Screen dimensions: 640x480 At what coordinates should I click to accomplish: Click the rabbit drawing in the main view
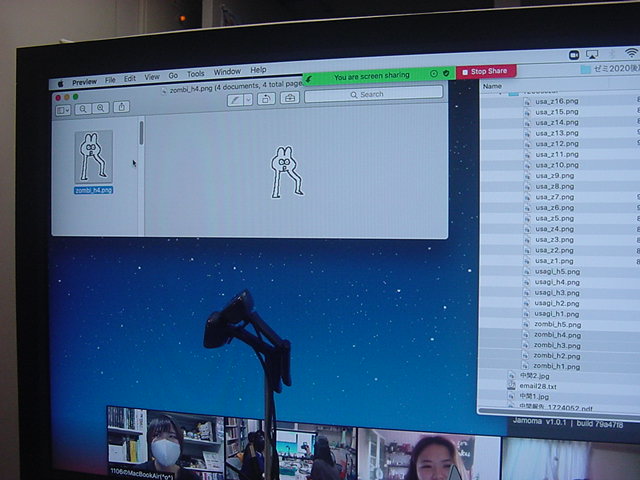[287, 172]
